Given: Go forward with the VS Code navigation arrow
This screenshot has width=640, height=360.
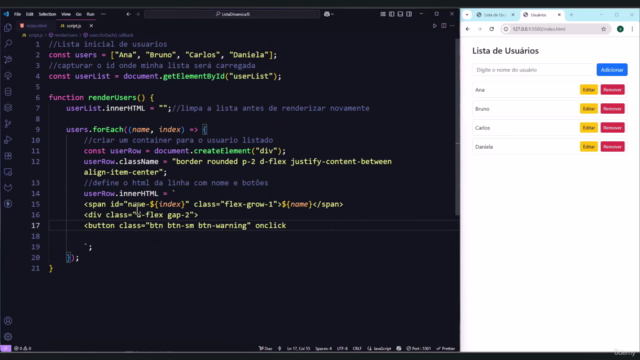Looking at the screenshot, I should [138, 14].
